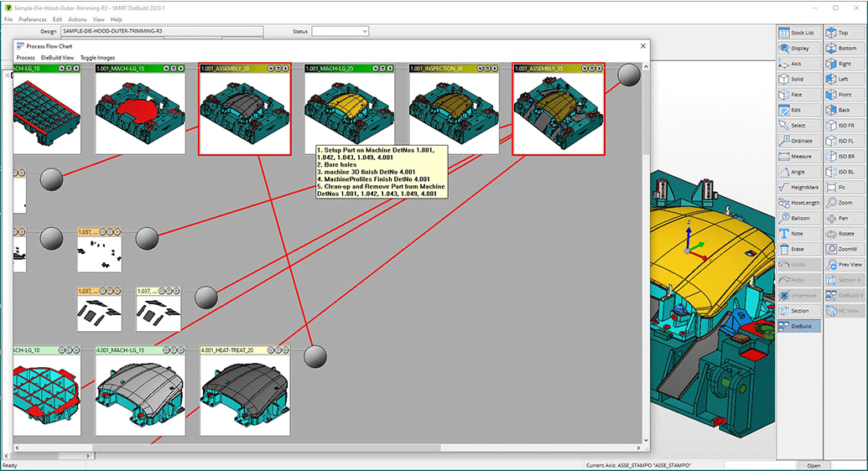The width and height of the screenshot is (868, 471).
Task: Open the Actions menu
Action: 77,19
